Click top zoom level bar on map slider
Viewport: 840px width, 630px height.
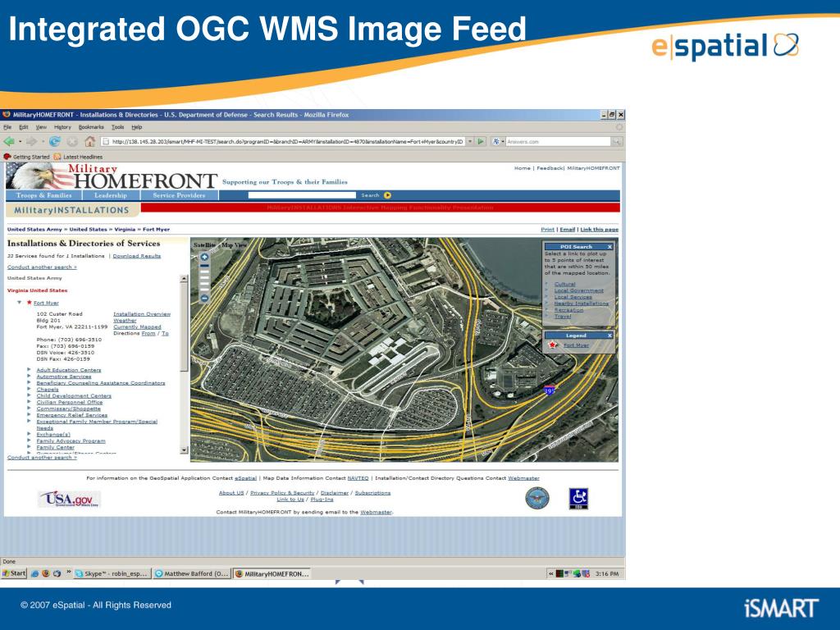click(x=204, y=265)
